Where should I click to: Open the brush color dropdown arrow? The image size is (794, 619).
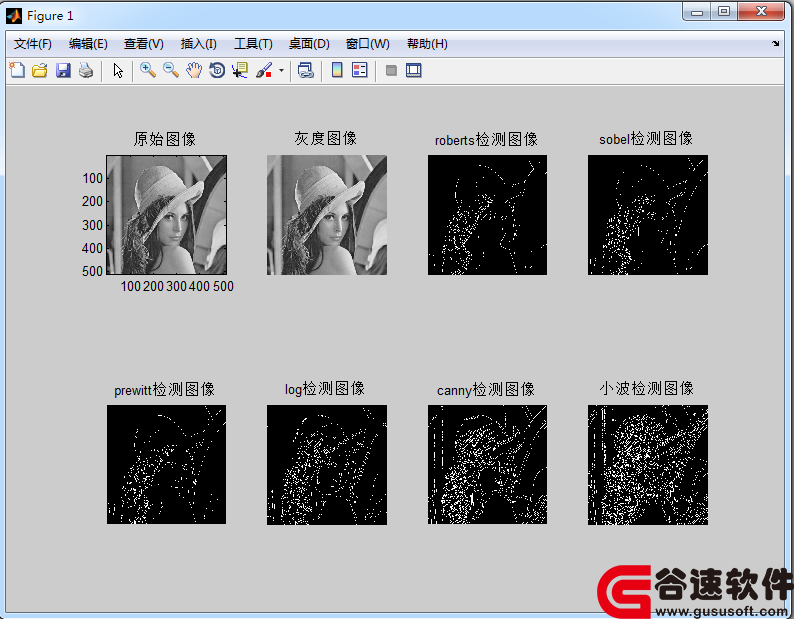click(282, 70)
